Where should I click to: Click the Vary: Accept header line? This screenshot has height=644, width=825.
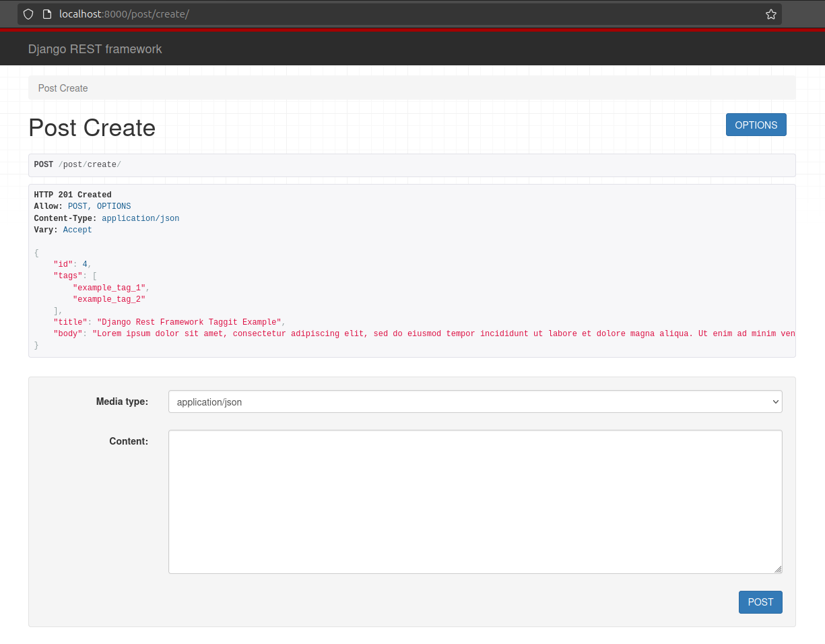pyautogui.click(x=63, y=230)
